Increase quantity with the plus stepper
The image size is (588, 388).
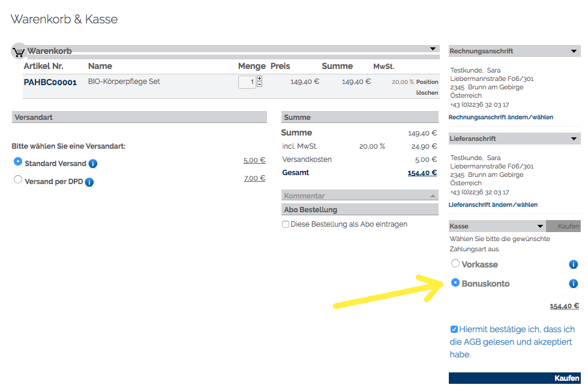coord(259,79)
